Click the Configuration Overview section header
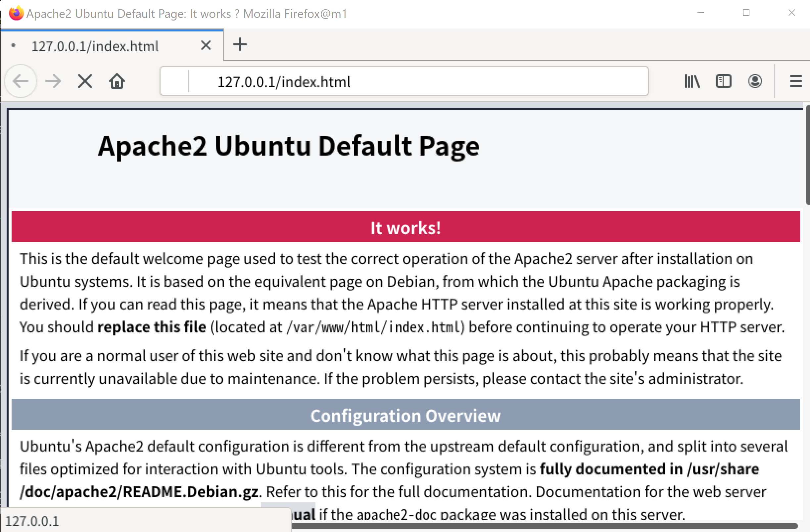Viewport: 810px width, 532px height. pyautogui.click(x=405, y=414)
